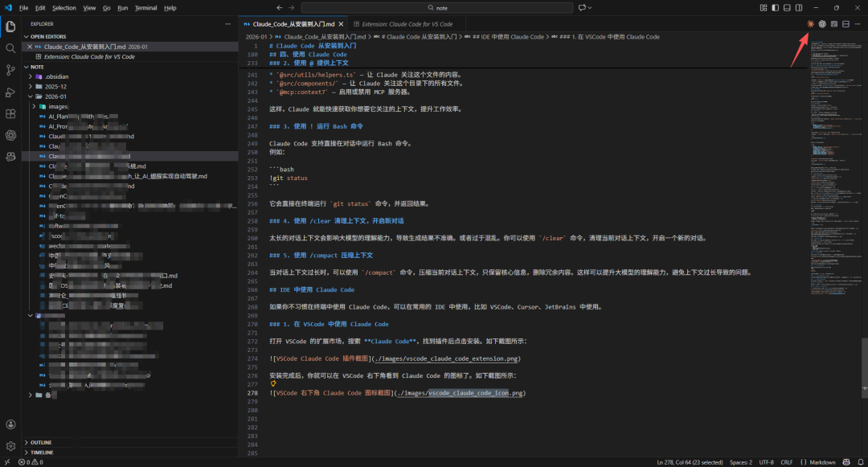Toggle Secondary Side Bar visibility
The width and height of the screenshot is (868, 467).
pyautogui.click(x=799, y=8)
